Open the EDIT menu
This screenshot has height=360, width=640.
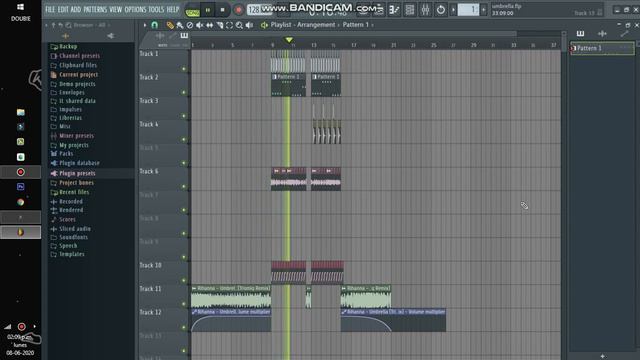coord(63,9)
